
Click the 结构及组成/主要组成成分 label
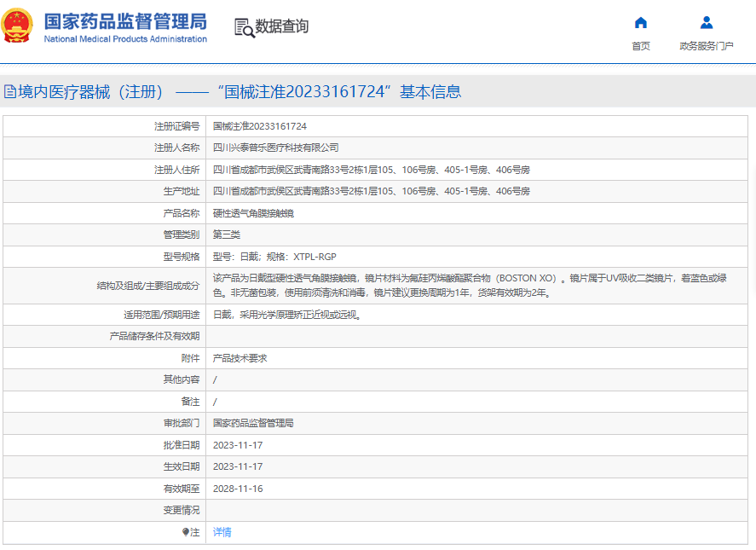tap(148, 286)
